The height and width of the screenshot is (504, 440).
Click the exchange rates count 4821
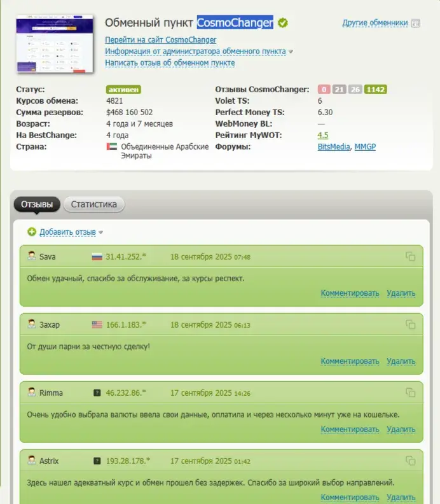click(x=114, y=101)
